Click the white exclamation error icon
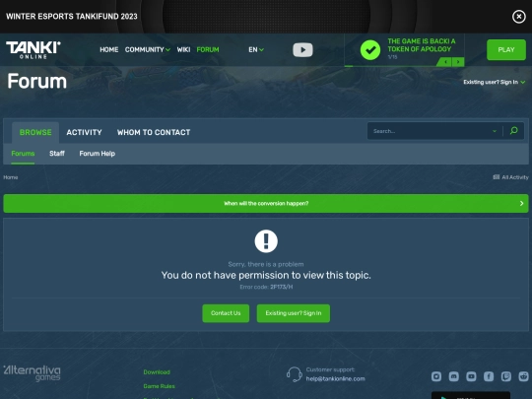The height and width of the screenshot is (399, 532). tap(266, 241)
